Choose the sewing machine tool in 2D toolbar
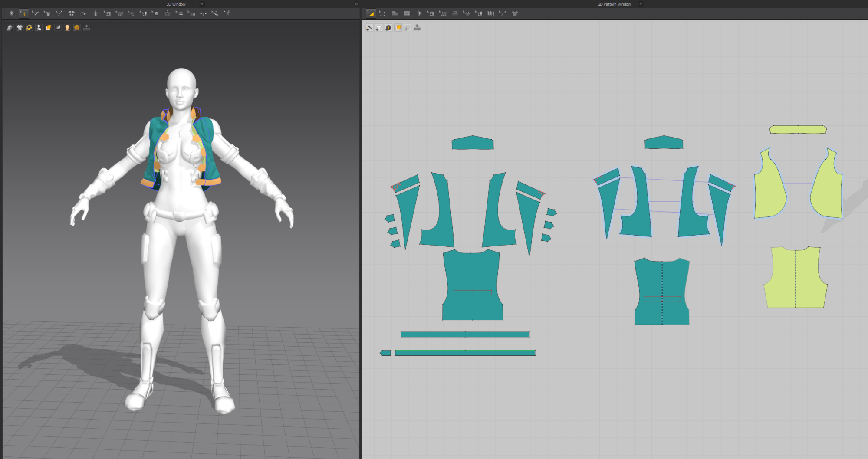Image resolution: width=868 pixels, height=459 pixels. pyautogui.click(x=431, y=14)
